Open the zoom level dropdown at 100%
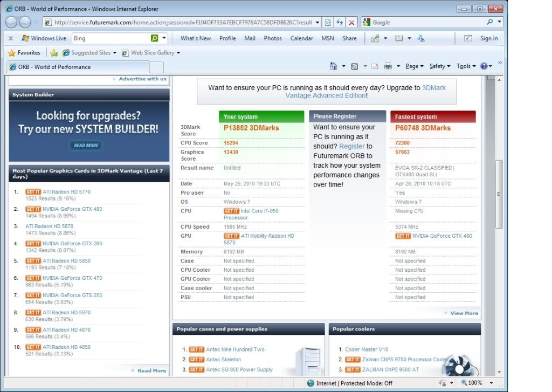Image resolution: width=552 pixels, height=392 pixels. pyautogui.click(x=492, y=383)
